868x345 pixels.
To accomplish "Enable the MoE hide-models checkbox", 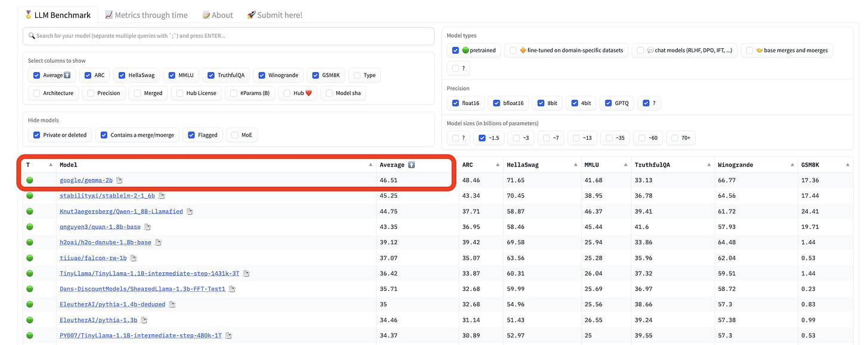I will pyautogui.click(x=235, y=135).
